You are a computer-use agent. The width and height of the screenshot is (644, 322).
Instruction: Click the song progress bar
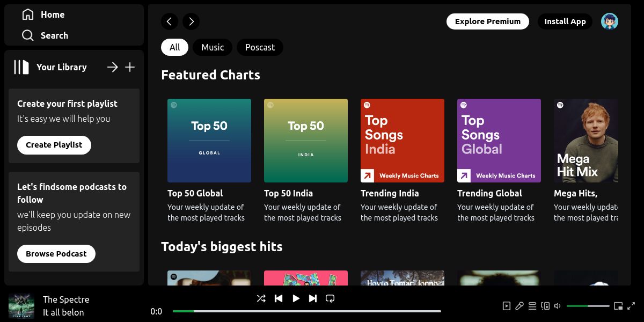pyautogui.click(x=307, y=311)
